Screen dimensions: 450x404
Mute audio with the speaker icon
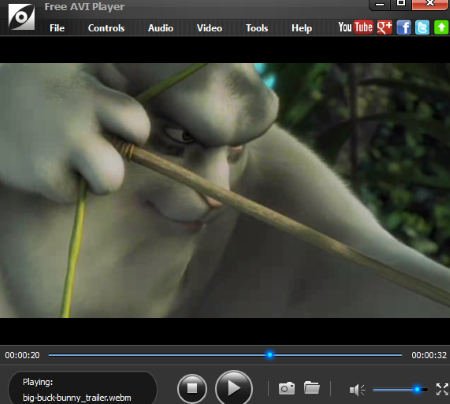coord(357,390)
